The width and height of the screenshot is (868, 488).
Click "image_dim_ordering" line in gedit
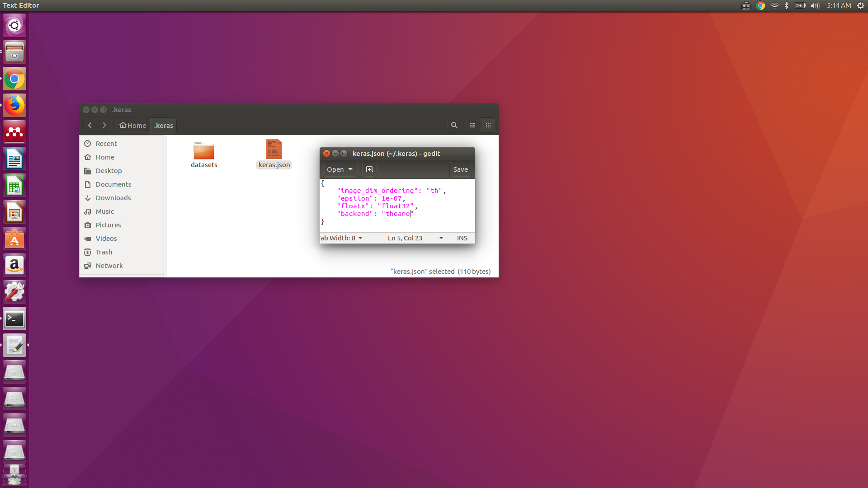(x=392, y=191)
